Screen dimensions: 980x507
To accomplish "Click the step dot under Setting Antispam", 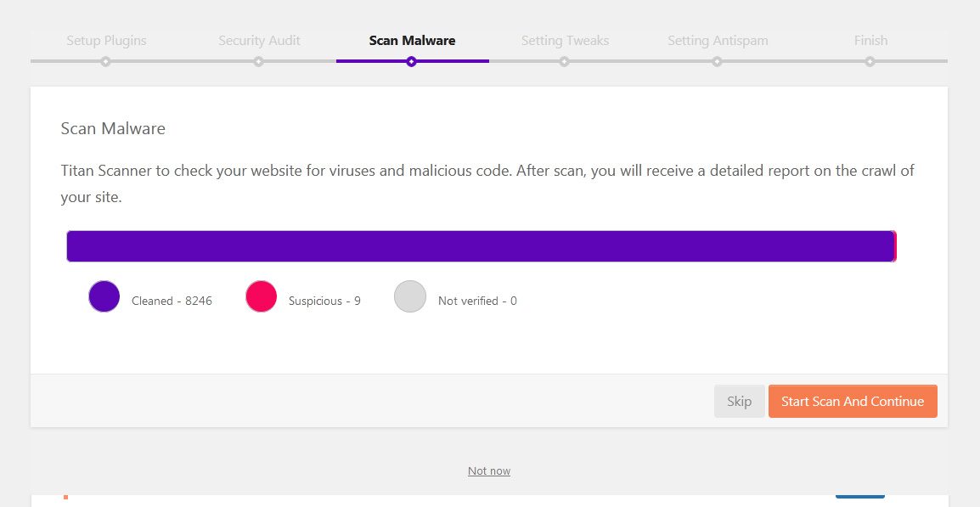I will [x=717, y=61].
